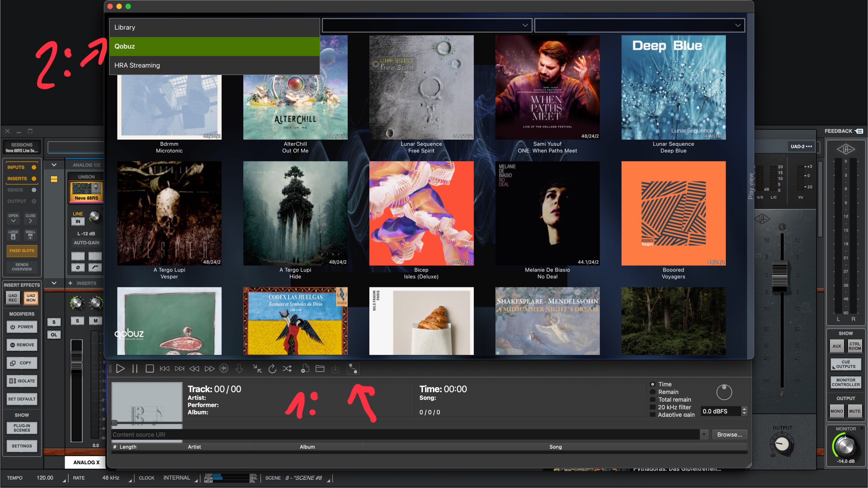Select HRA Streaming source option
868x488 pixels.
click(214, 65)
